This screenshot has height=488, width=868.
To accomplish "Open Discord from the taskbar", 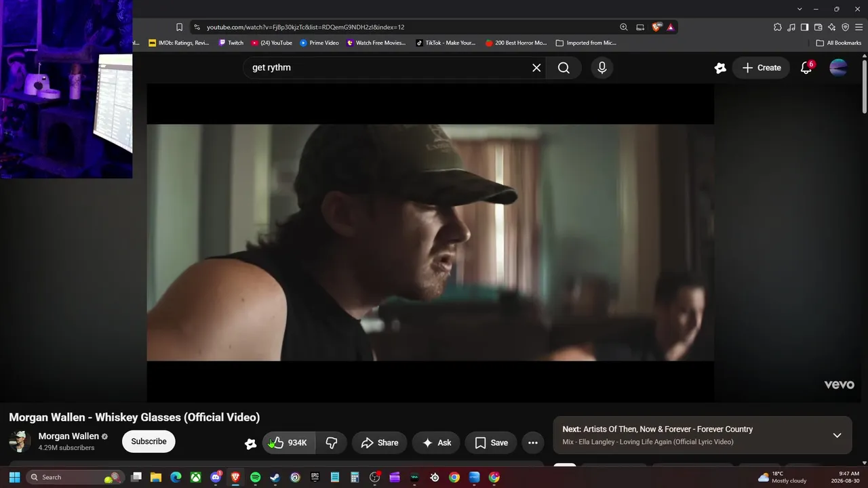I will tap(216, 477).
